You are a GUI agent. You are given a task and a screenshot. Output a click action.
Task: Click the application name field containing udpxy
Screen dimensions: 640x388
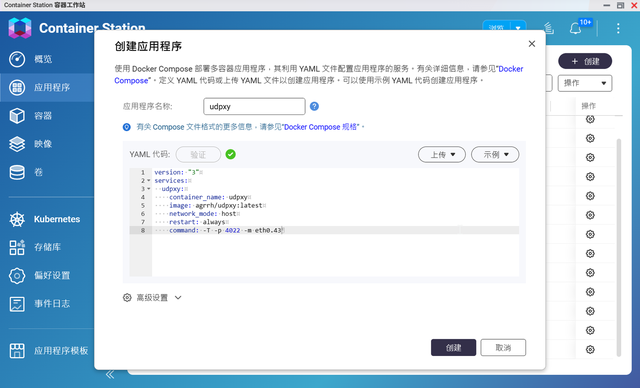(254, 106)
